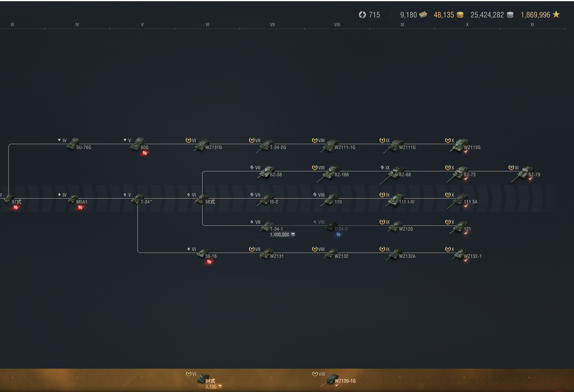Click the 59-16 light tank icon
This screenshot has width=574, height=392.
203,253
